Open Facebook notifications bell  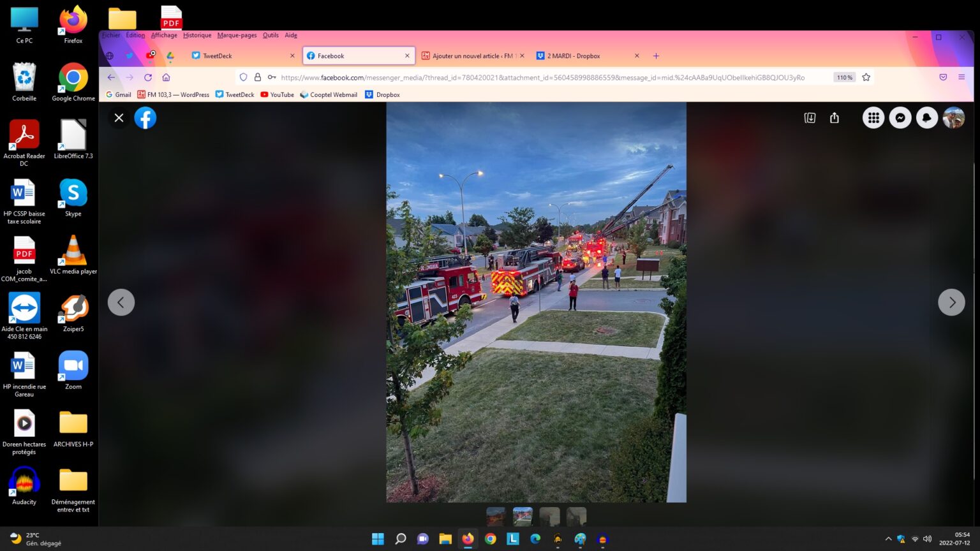[x=927, y=118]
